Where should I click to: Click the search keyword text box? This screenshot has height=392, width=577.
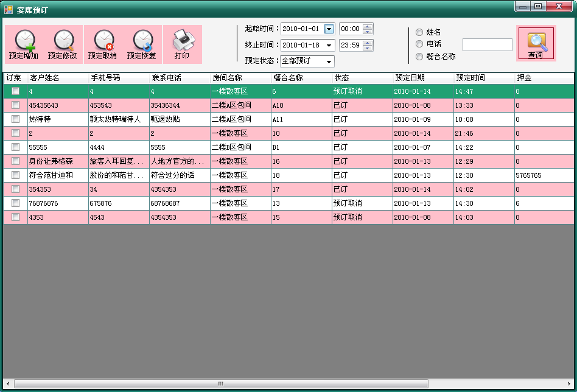487,45
